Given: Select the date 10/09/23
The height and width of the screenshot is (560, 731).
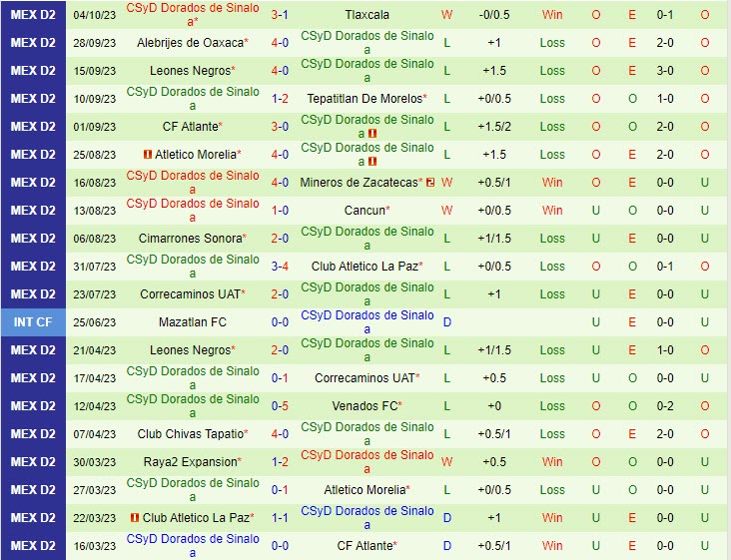Looking at the screenshot, I should pyautogui.click(x=95, y=99).
